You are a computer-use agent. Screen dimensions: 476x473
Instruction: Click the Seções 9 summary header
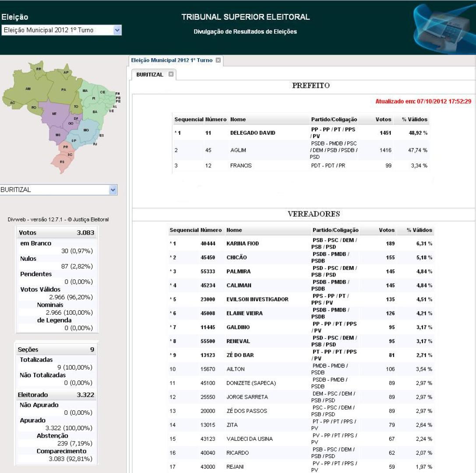click(56, 350)
